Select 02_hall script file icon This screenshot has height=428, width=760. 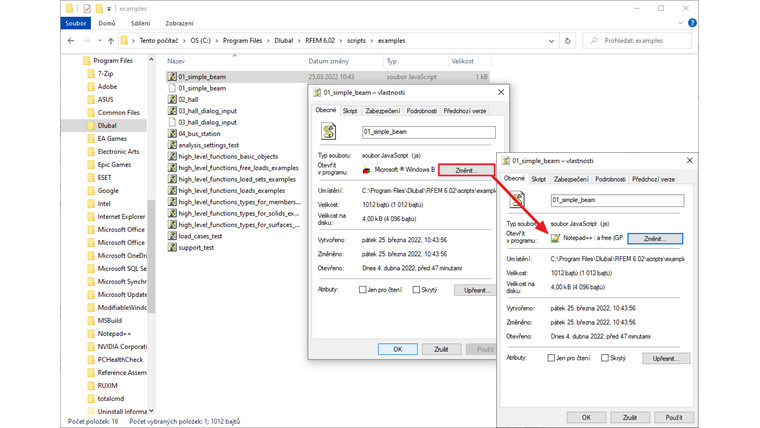[172, 99]
